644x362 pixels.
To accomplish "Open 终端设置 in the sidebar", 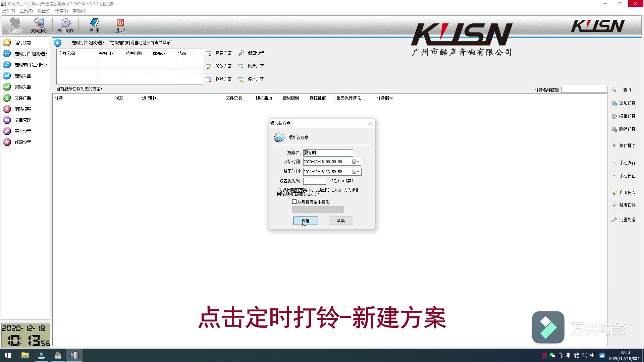I will 23,142.
